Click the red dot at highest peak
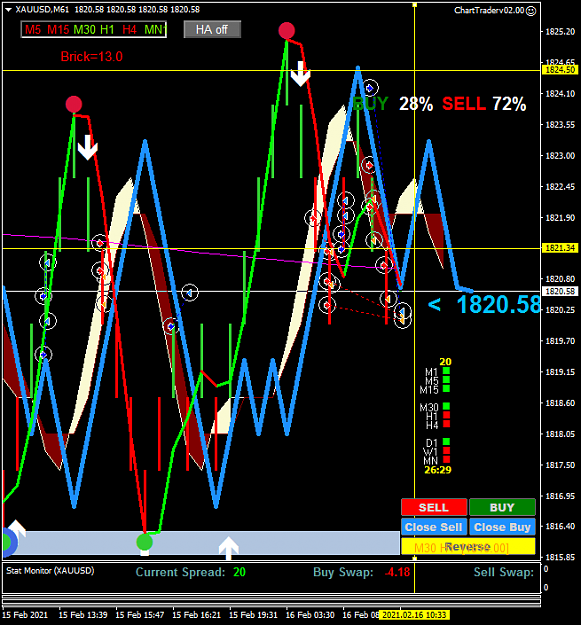Screen dimensions: 581x625 (x=287, y=30)
